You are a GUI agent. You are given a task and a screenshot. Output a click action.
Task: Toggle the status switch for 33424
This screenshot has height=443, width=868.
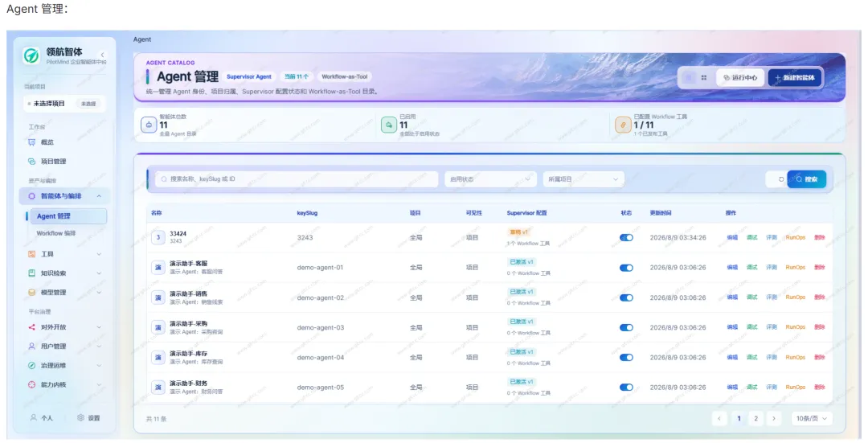pyautogui.click(x=626, y=237)
